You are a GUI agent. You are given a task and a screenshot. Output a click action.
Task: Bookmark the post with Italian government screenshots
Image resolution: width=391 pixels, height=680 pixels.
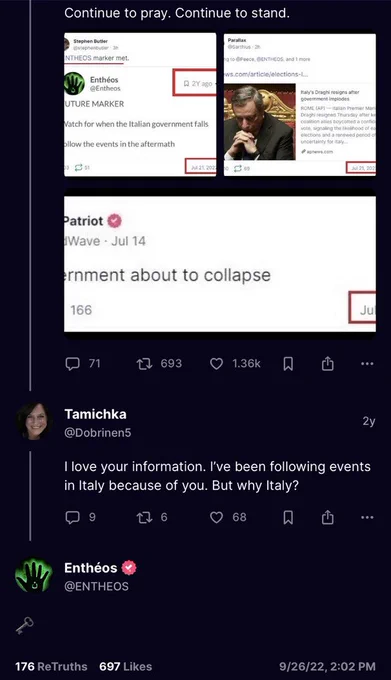coord(288,364)
